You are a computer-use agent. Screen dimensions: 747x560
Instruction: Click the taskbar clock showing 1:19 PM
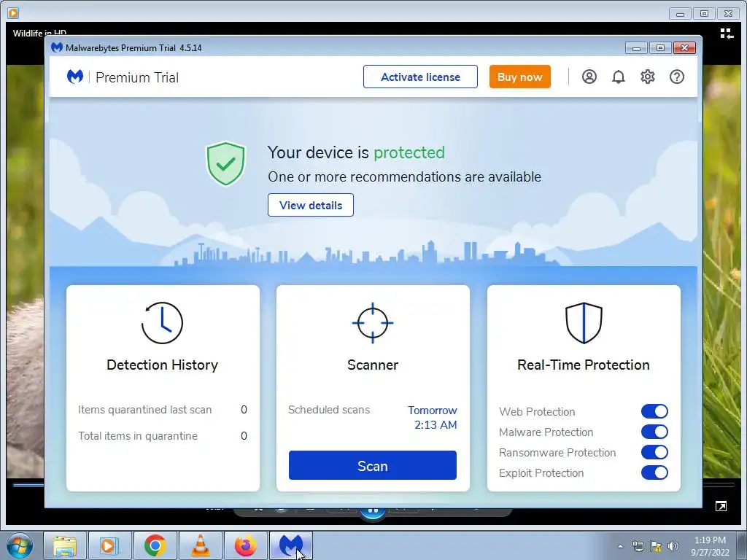coord(710,545)
